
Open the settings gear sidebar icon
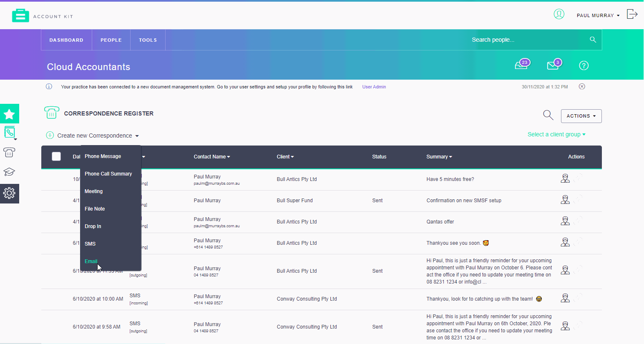coord(9,193)
